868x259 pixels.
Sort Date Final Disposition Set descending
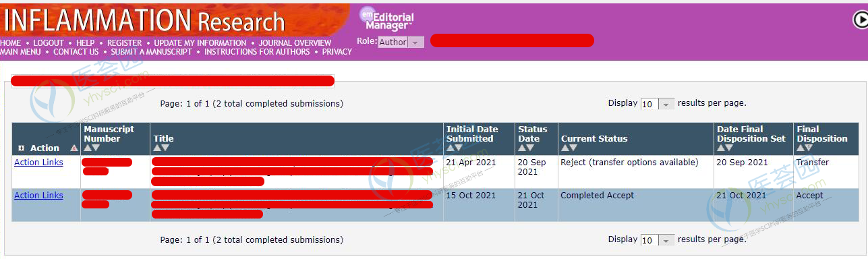click(x=730, y=148)
